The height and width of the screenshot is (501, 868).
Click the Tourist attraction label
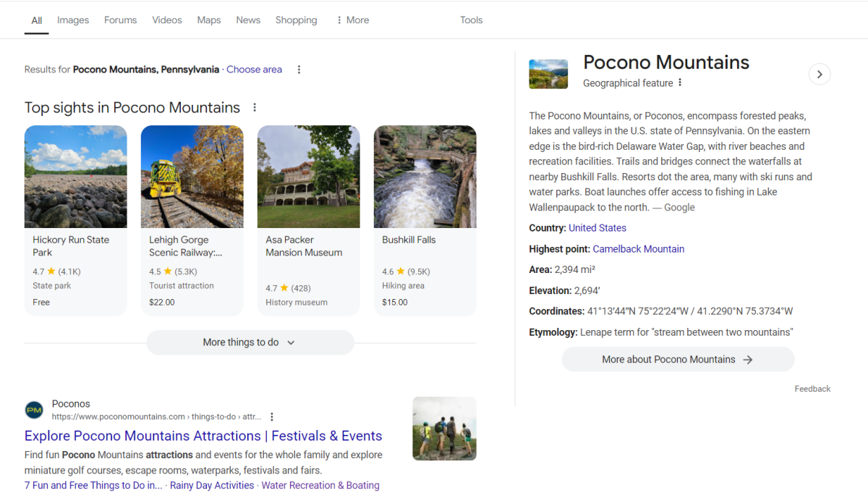(182, 286)
